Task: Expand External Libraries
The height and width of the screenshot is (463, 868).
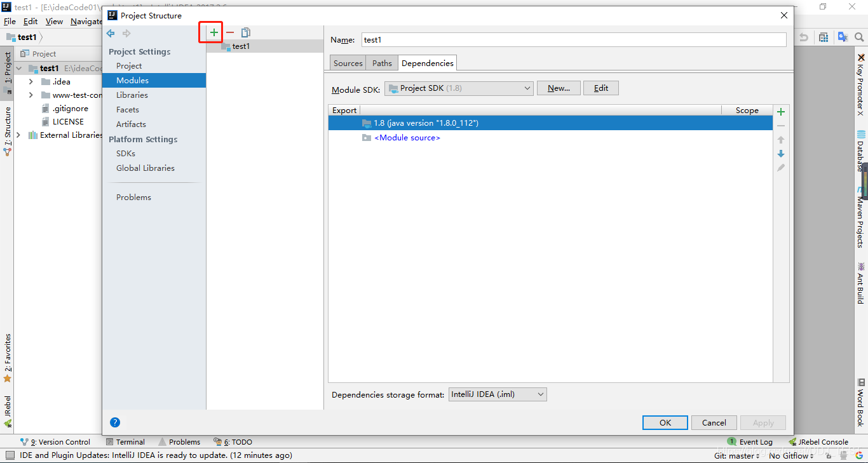Action: pos(18,135)
